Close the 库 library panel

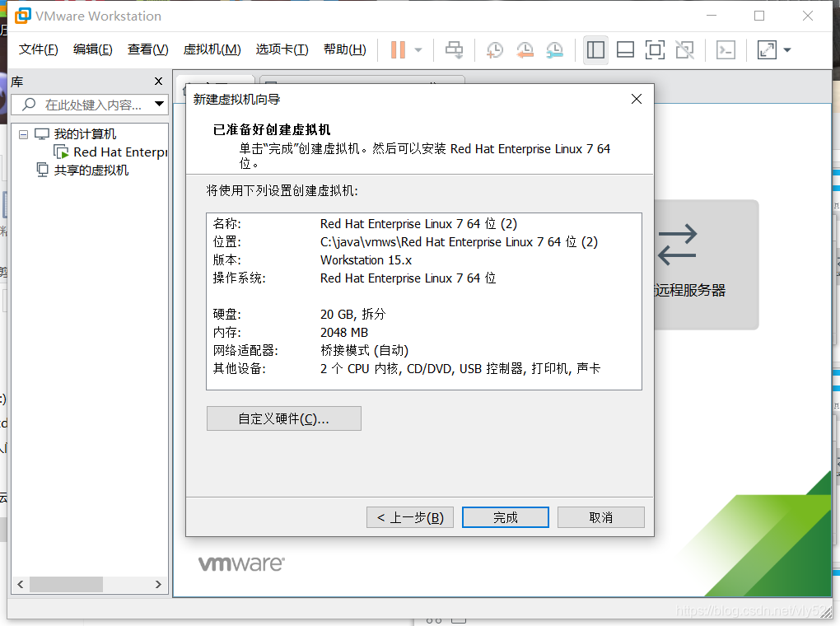[158, 81]
